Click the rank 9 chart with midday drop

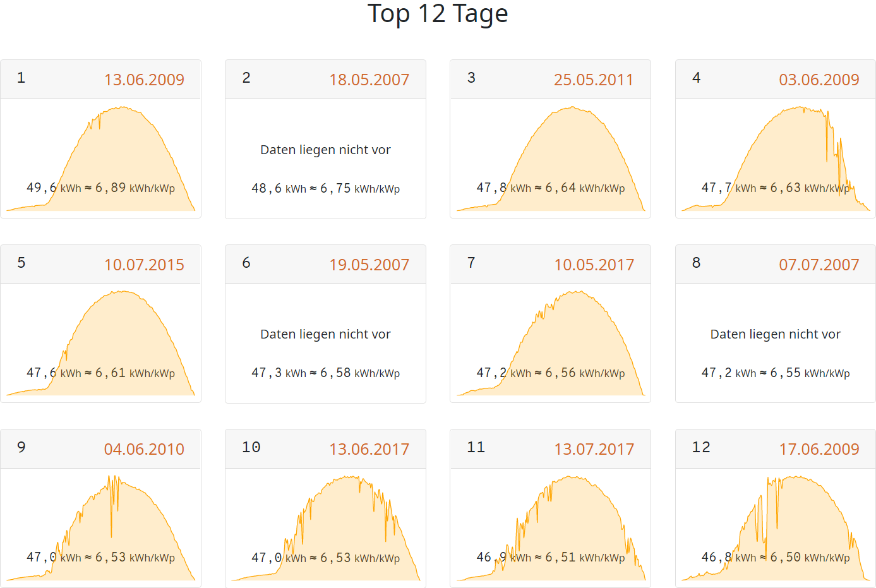click(101, 528)
